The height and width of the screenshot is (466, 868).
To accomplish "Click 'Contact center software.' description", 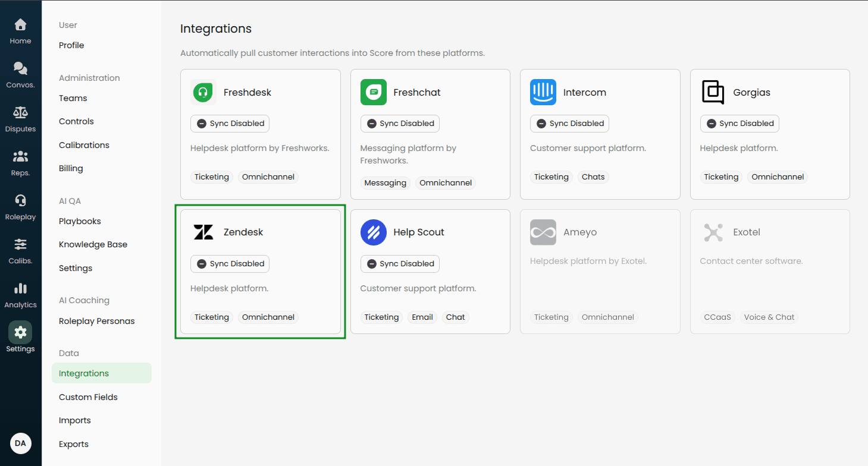I will coord(751,261).
